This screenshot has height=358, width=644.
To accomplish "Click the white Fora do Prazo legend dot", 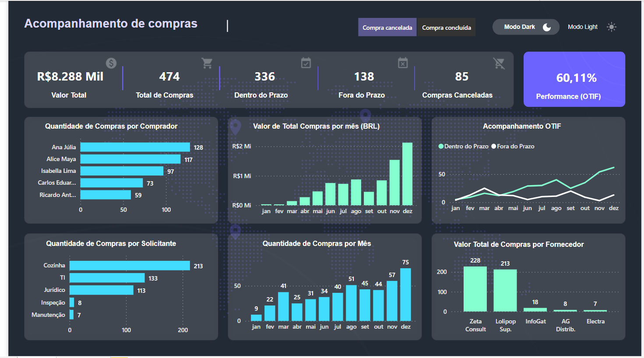I will [494, 146].
